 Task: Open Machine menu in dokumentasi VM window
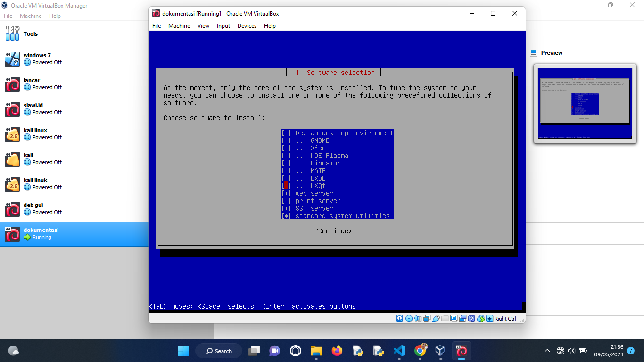tap(179, 26)
